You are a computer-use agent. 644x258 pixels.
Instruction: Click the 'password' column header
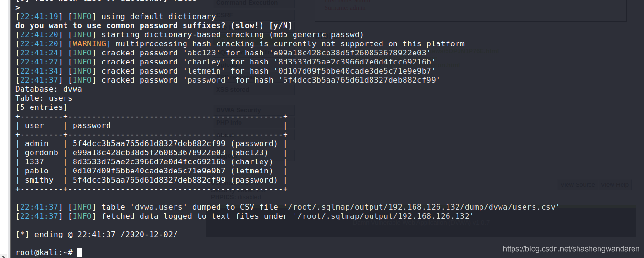click(92, 126)
